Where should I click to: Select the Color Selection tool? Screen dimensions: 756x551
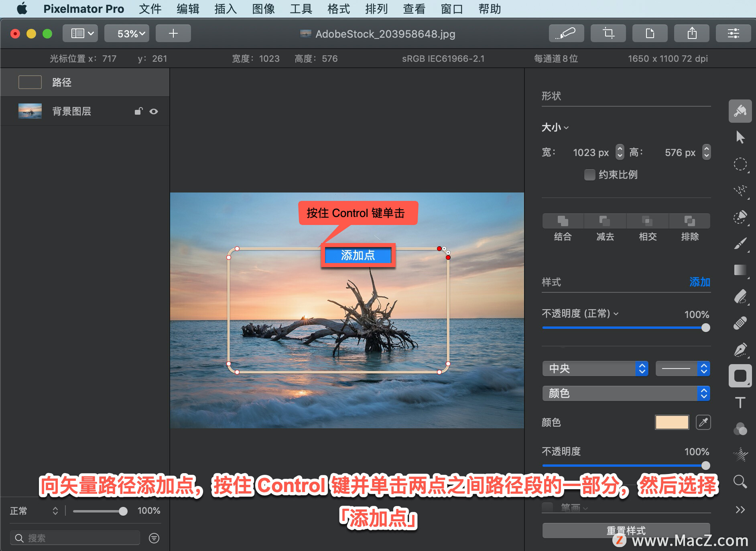coord(740,217)
